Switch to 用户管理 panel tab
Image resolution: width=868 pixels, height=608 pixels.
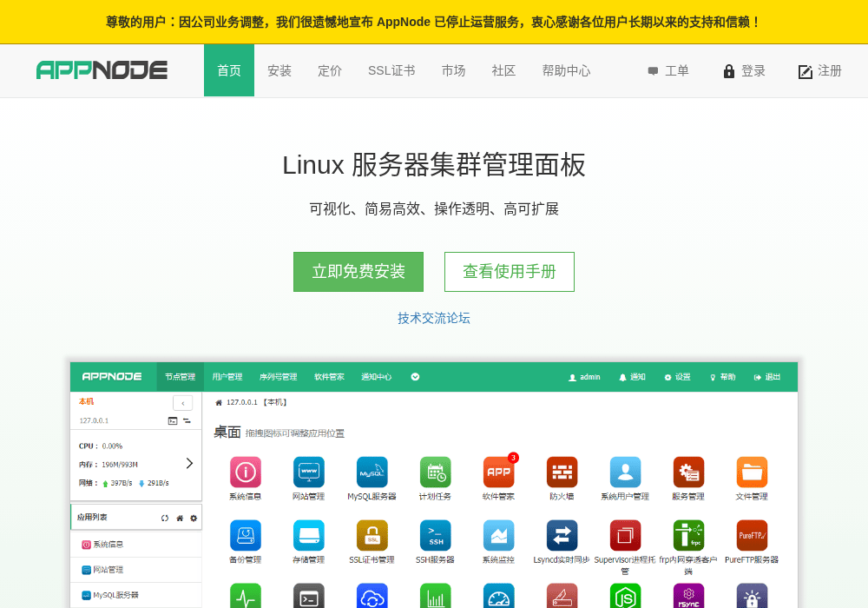click(x=227, y=377)
